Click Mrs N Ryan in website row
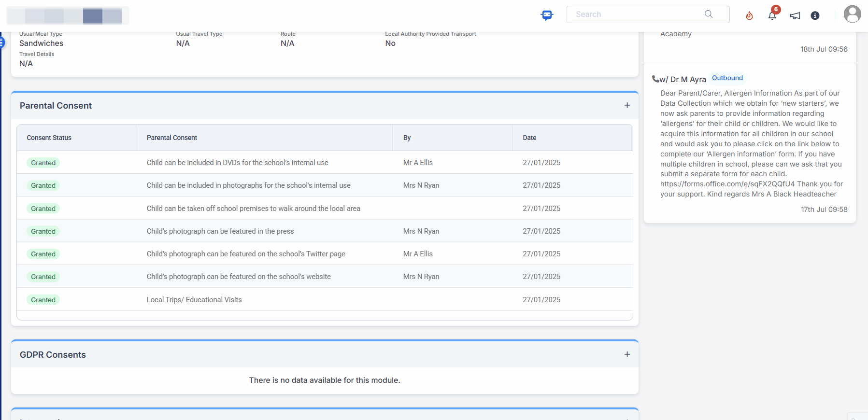The width and height of the screenshot is (868, 420). tap(421, 277)
